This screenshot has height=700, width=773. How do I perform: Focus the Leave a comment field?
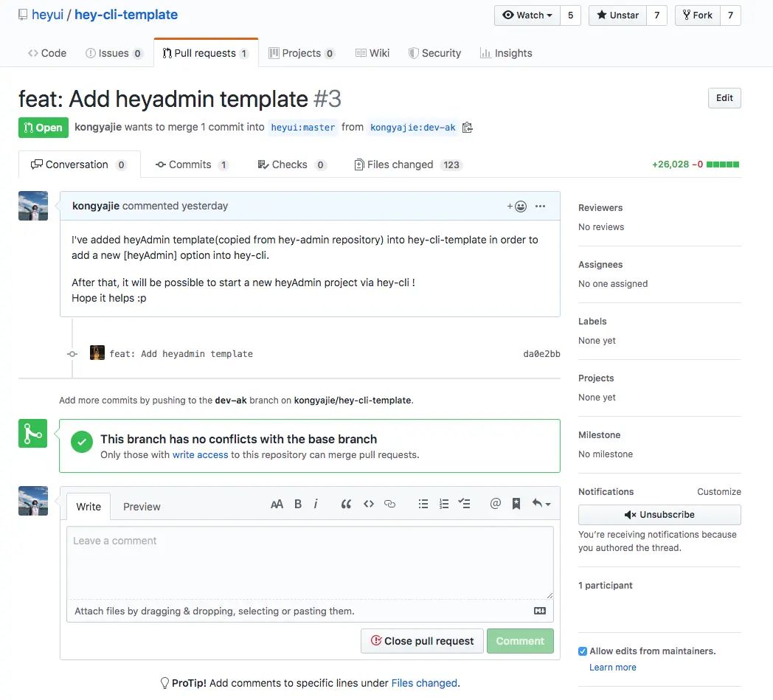pos(310,563)
